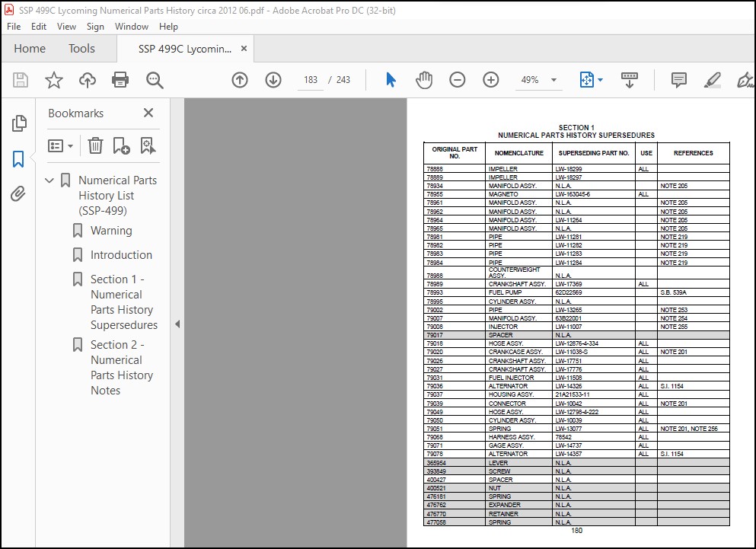Find the current bookmark icon
The image size is (756, 549).
tap(148, 145)
